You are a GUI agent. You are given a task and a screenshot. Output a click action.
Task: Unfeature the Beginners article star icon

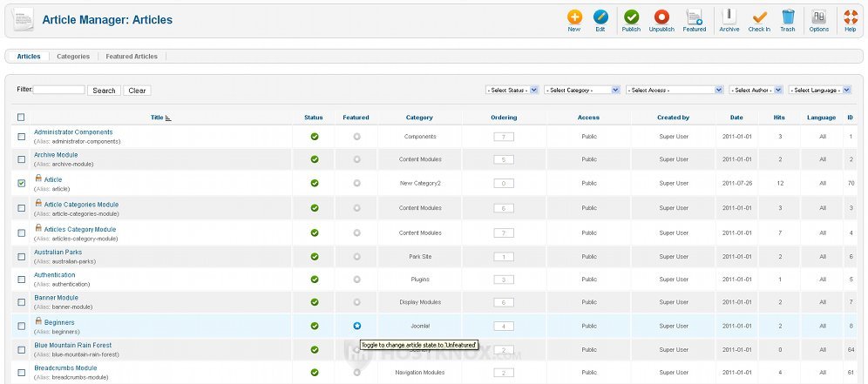click(357, 326)
